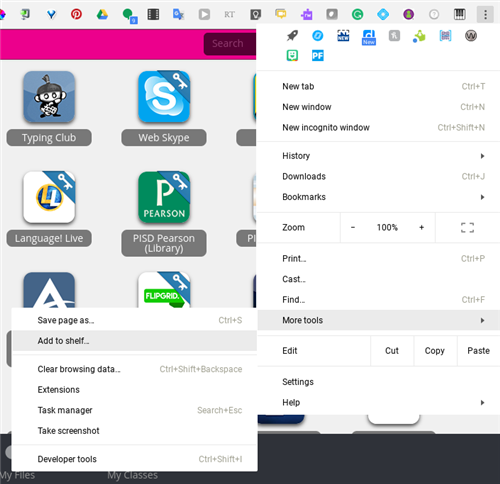The height and width of the screenshot is (484, 500).
Task: Click the Search field on pink bar
Action: pyautogui.click(x=230, y=44)
